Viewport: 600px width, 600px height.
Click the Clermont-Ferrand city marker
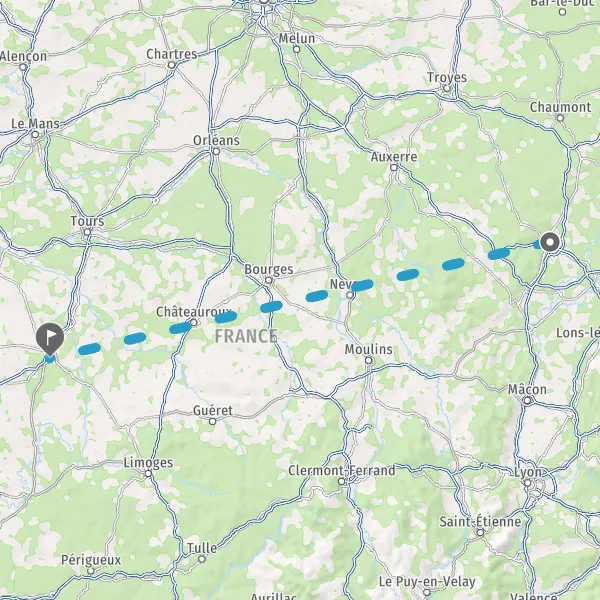coord(342,482)
